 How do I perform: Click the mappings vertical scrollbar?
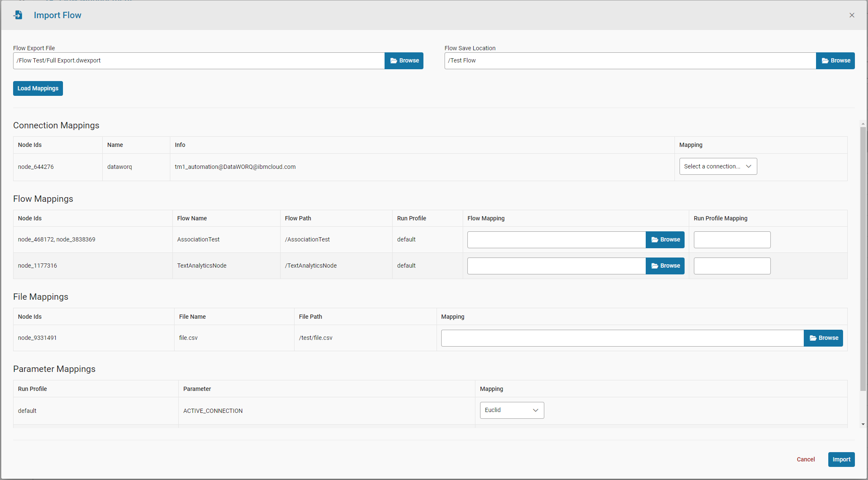863,258
